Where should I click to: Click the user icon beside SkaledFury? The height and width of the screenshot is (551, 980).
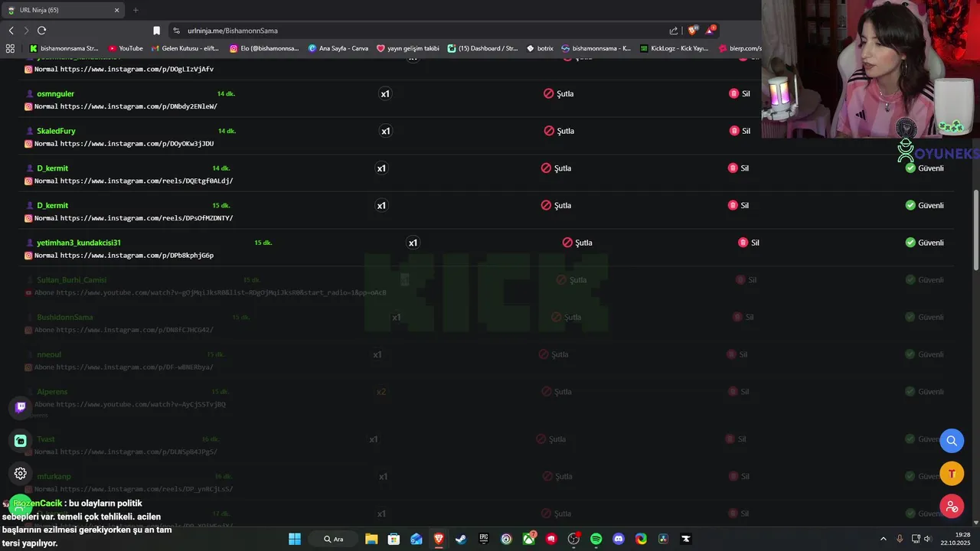30,131
